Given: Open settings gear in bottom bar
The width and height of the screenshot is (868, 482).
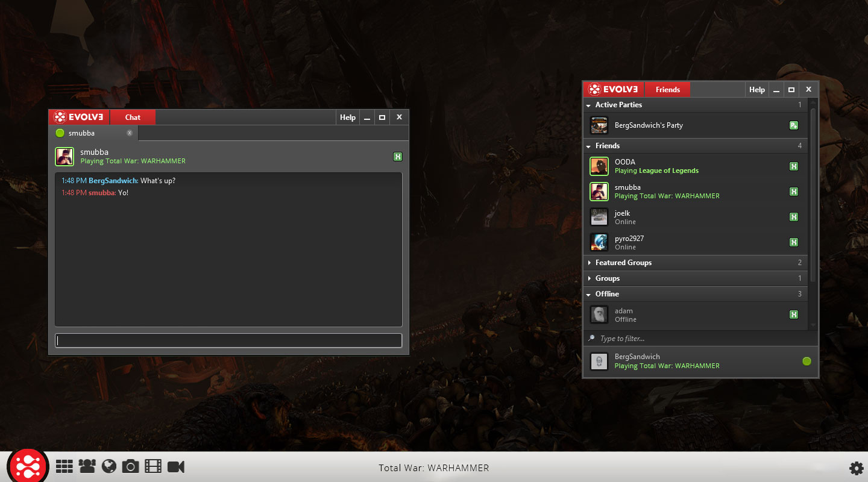Looking at the screenshot, I should (x=856, y=468).
